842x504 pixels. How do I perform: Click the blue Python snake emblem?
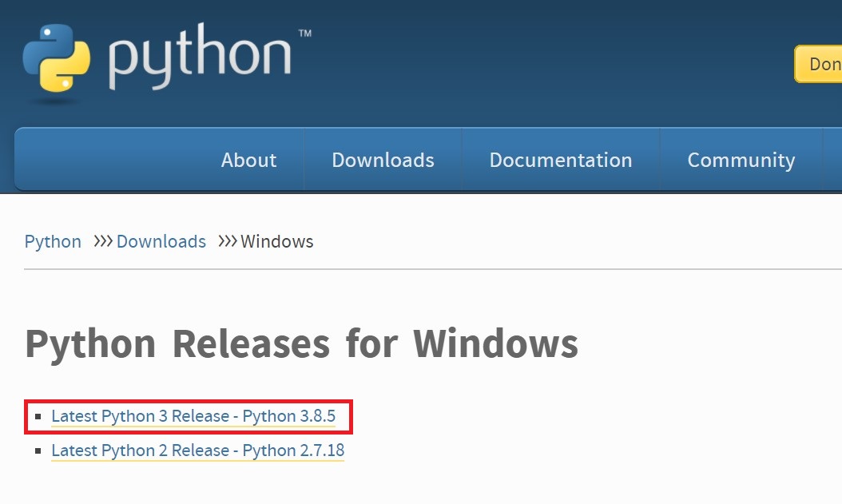pos(42,44)
